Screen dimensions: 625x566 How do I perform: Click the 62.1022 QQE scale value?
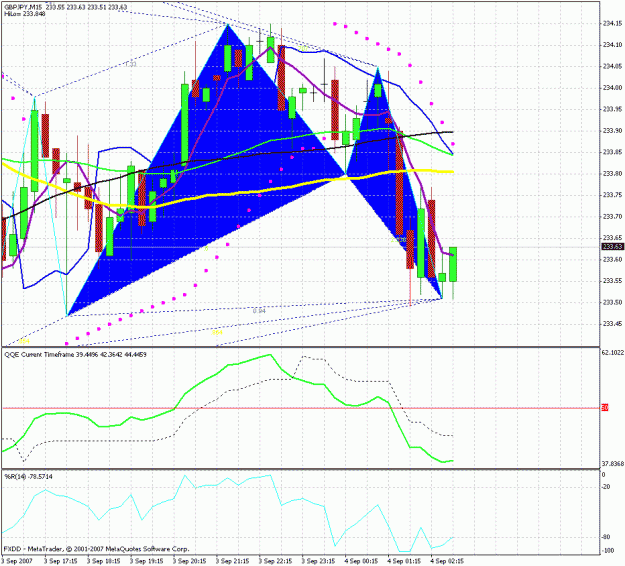pos(613,352)
